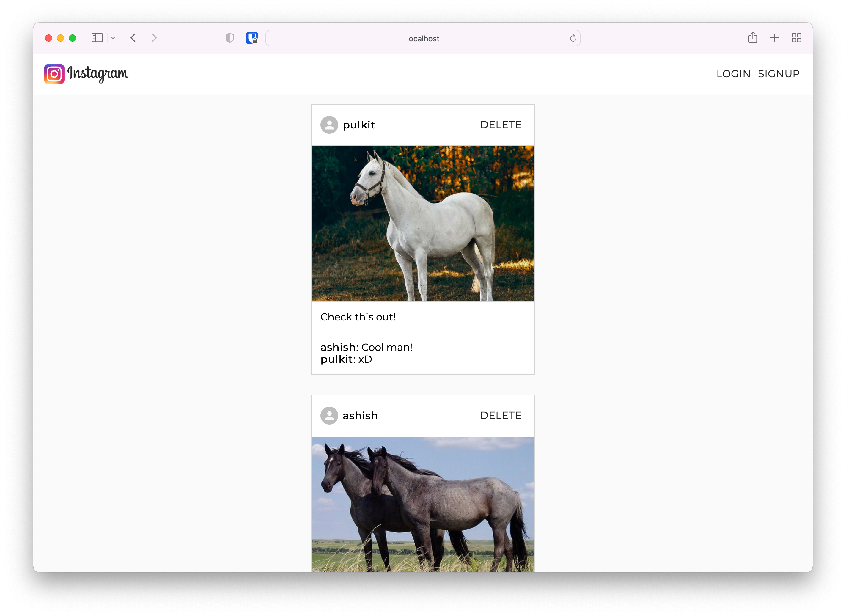The image size is (846, 616).
Task: Open the Safari share menu
Action: click(752, 38)
